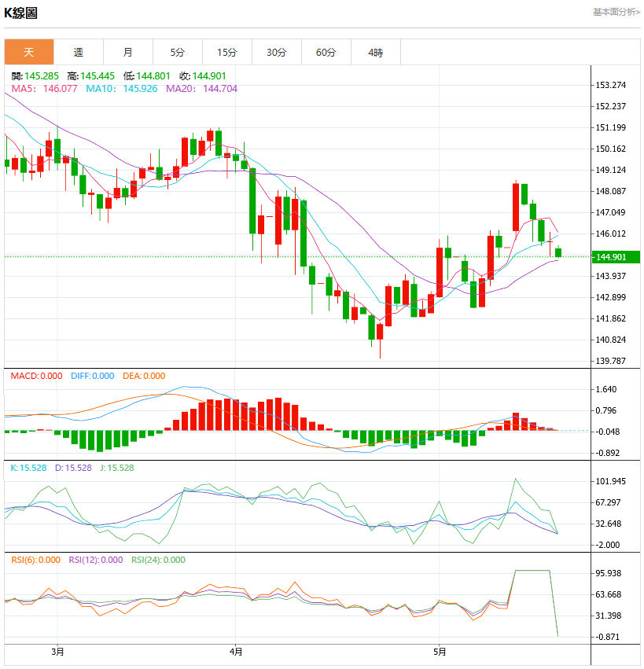The height and width of the screenshot is (669, 644).
Task: Click the 146.012 price axis label
Action: click(610, 233)
